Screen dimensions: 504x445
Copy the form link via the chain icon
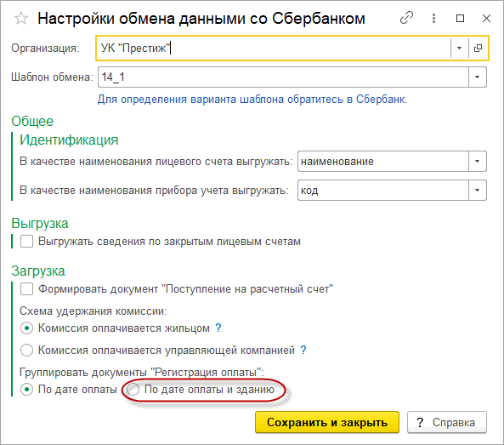406,18
